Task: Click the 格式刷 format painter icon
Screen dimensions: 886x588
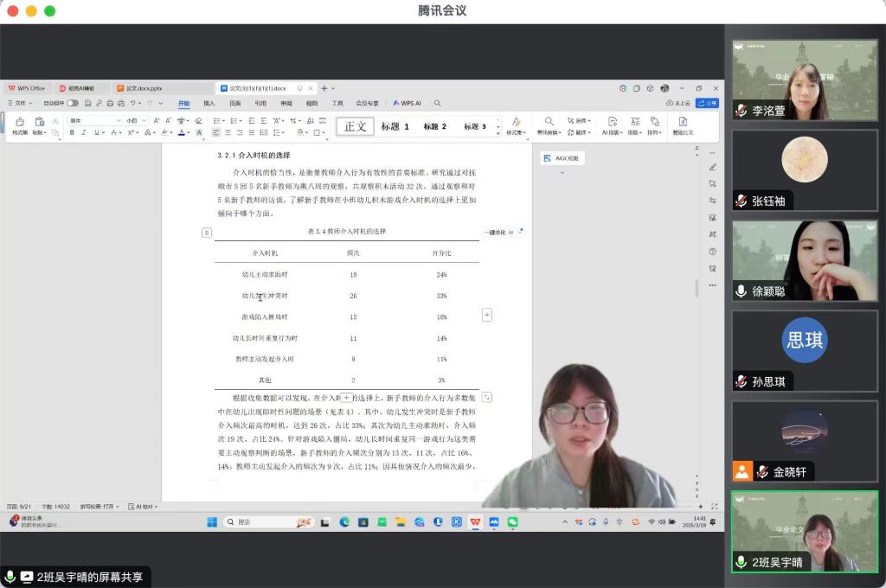Action: pos(18,125)
